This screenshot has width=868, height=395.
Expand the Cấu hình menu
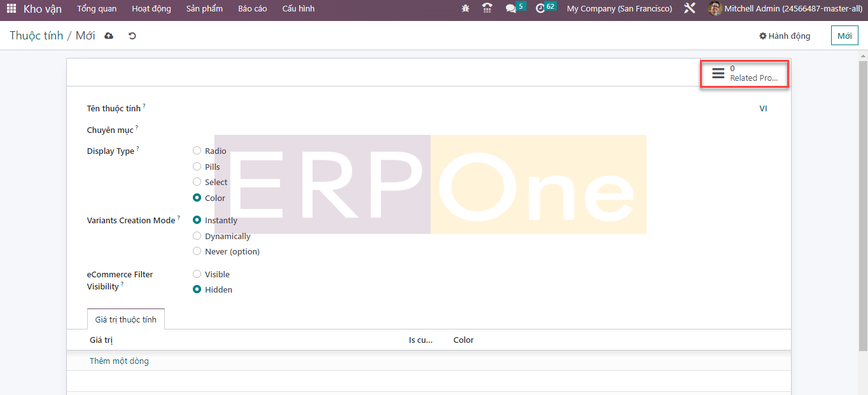tap(298, 9)
